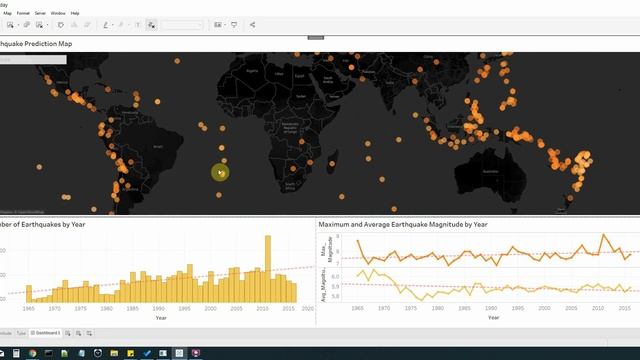640x360 pixels.
Task: Open the Show/Hide Cards dropdown arrow
Action: coord(225,25)
